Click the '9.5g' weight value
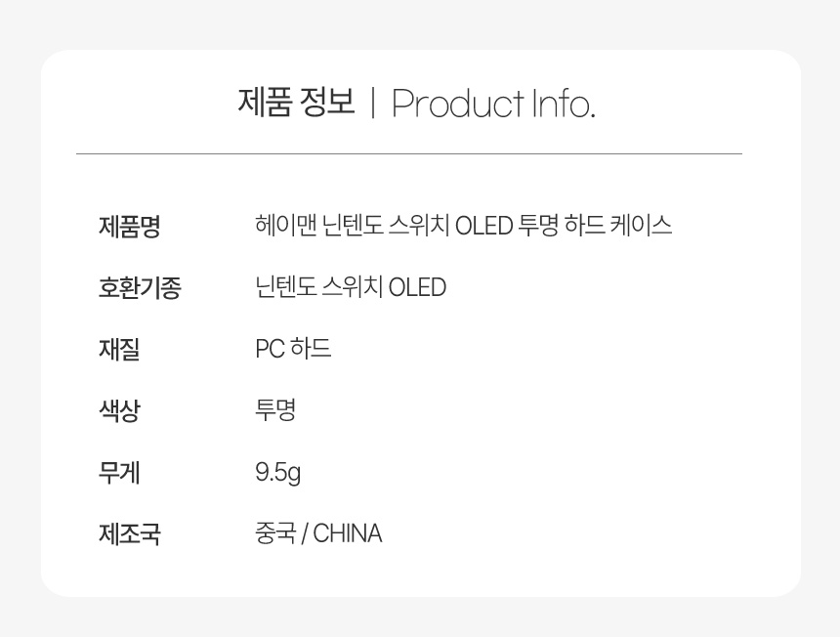Image resolution: width=840 pixels, height=637 pixels. tap(277, 473)
